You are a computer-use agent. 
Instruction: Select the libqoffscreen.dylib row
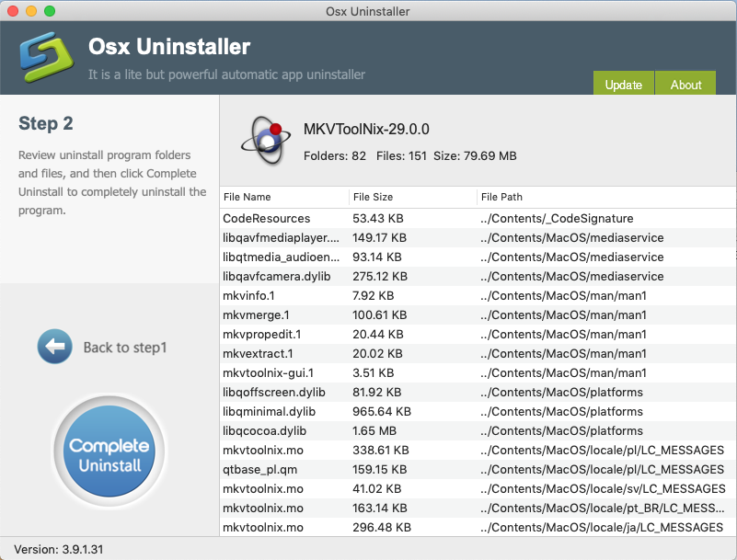(275, 393)
